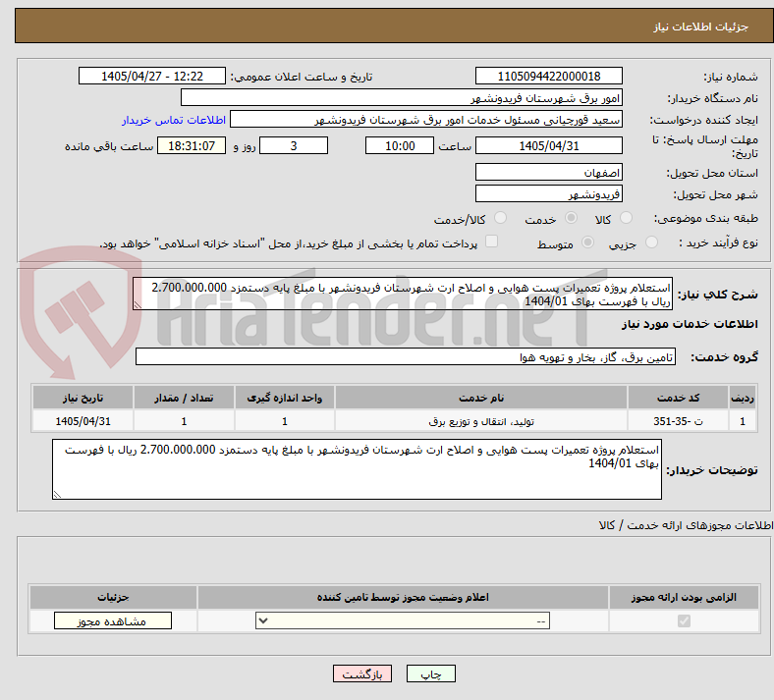Viewport: 774px width, 700px height.
Task: Click the گروه خدمت field تامین برق، گاز
Action: (x=406, y=356)
